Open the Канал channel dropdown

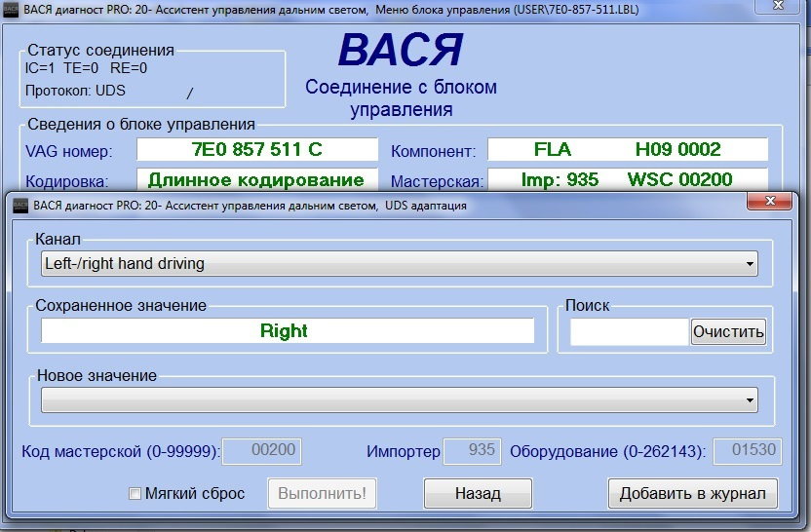[x=400, y=264]
